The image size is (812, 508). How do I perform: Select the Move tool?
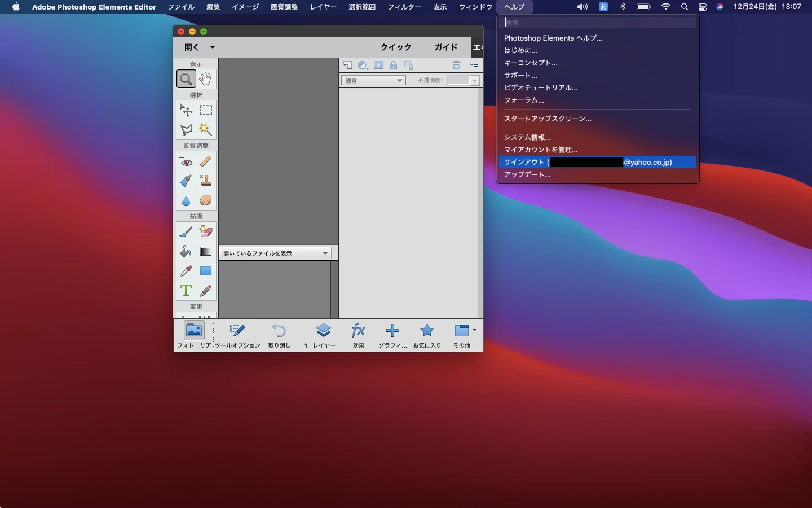click(186, 110)
